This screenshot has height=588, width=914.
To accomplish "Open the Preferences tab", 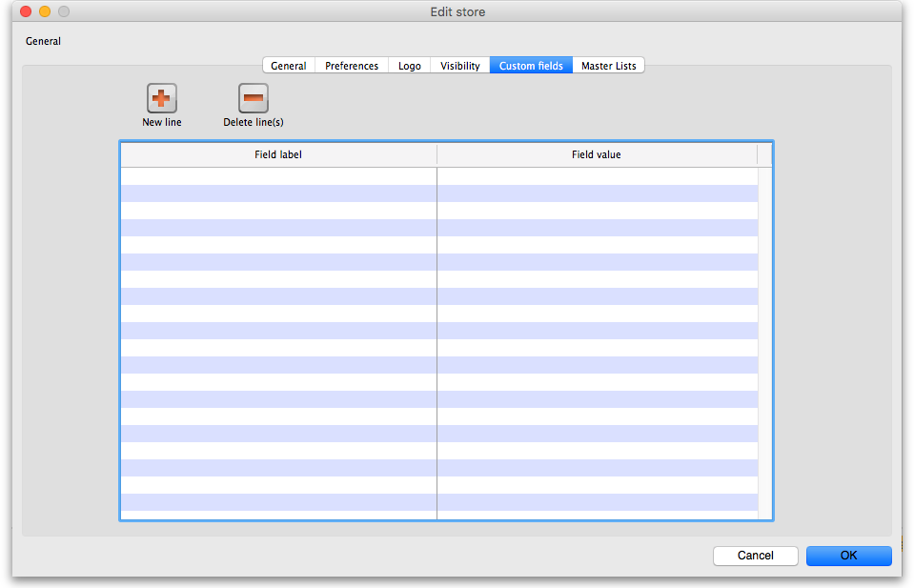I will (x=351, y=66).
